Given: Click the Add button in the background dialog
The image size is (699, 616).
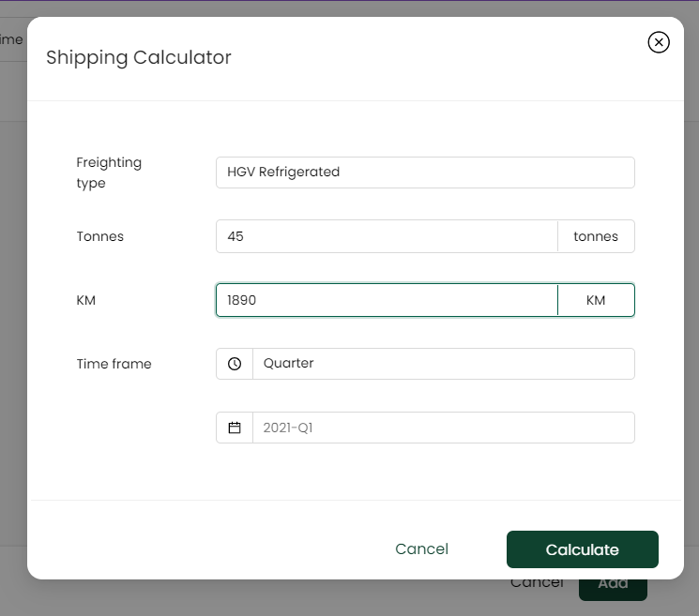Looking at the screenshot, I should 613,589.
